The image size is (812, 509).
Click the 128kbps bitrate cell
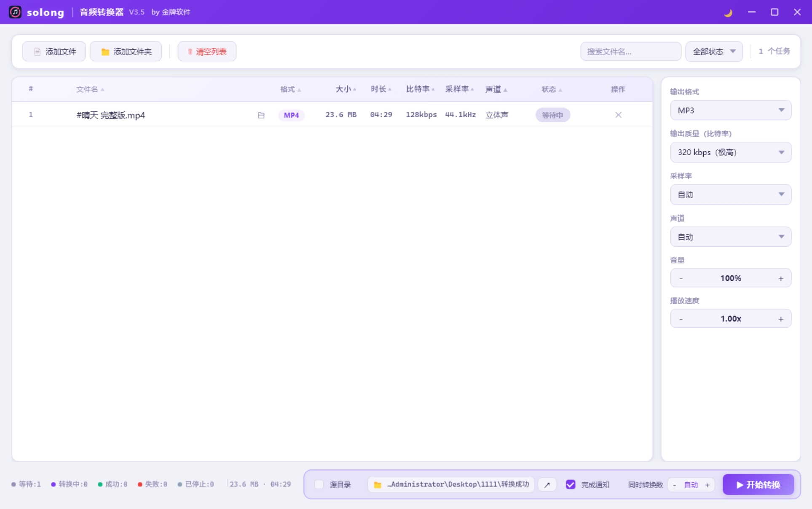(x=421, y=115)
